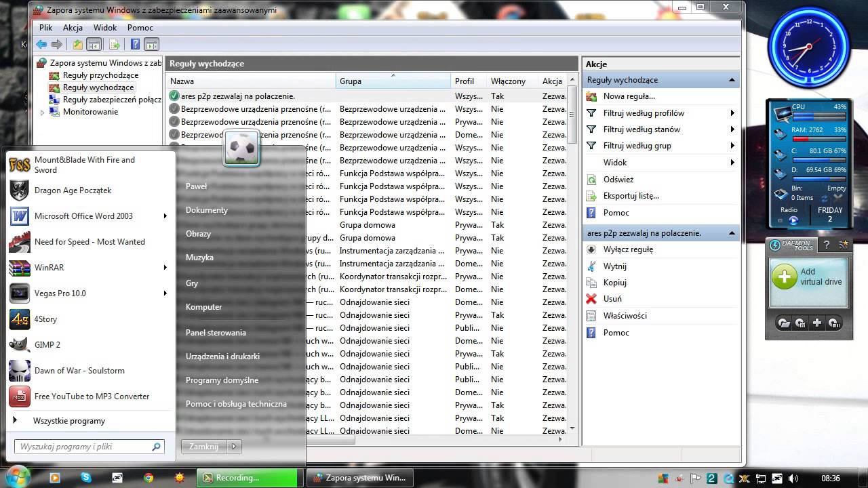Screen dimensions: 868x488
Task: Open Dokumenty from the Start menu
Action: click(207, 210)
